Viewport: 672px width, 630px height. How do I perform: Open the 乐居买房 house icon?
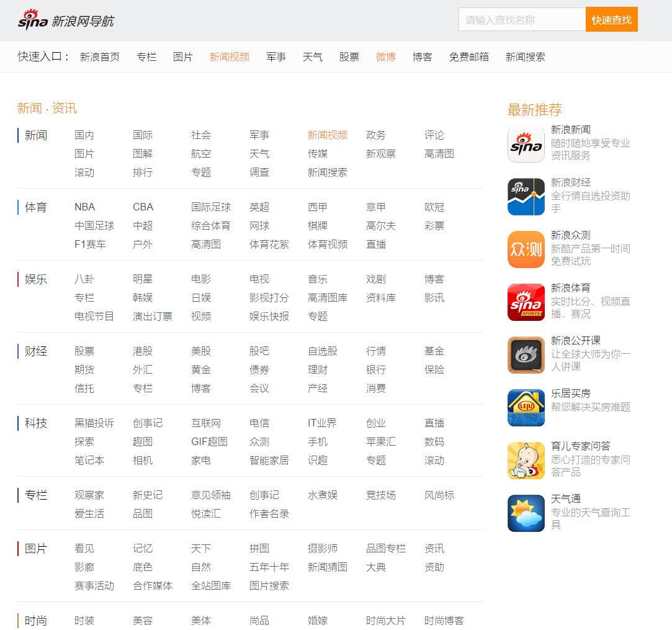526,408
